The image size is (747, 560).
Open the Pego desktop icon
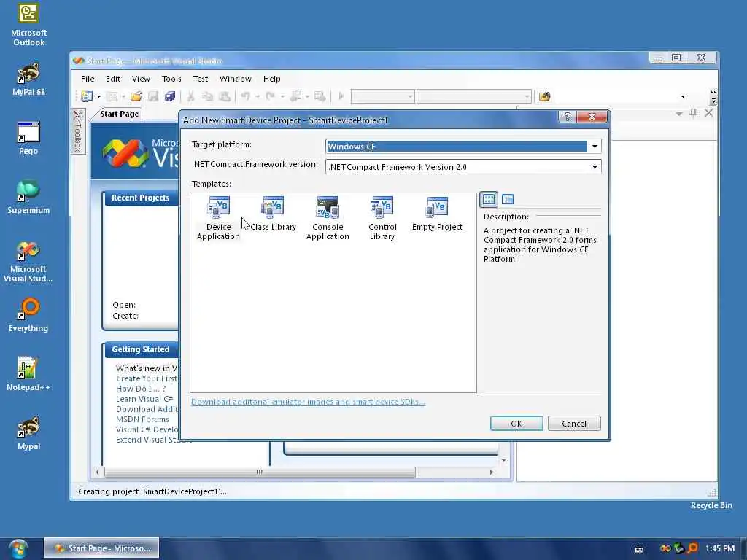[x=28, y=139]
